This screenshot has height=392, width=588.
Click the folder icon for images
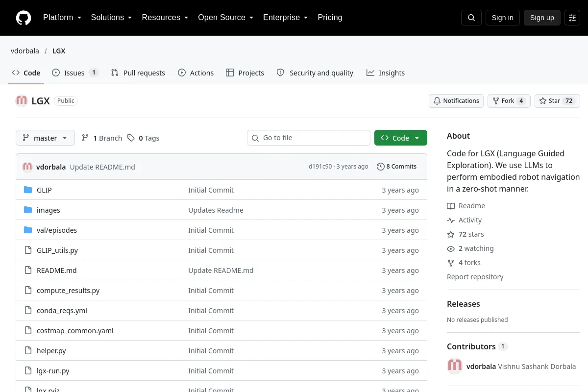click(28, 210)
